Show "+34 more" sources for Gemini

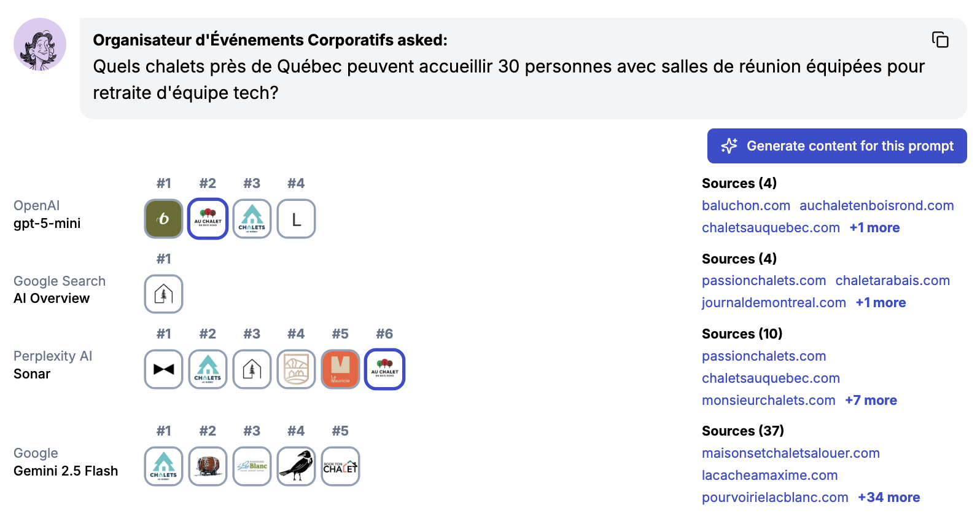click(x=889, y=498)
